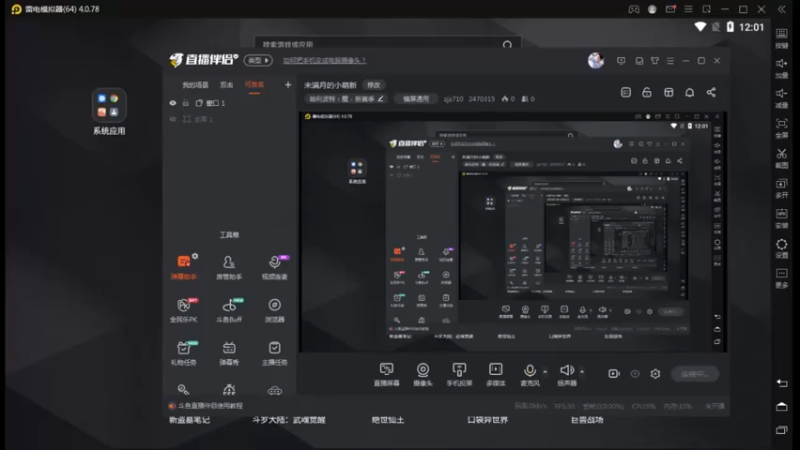The height and width of the screenshot is (450, 800).
Task: Open the 斗鱼Buff tool
Action: 229,310
